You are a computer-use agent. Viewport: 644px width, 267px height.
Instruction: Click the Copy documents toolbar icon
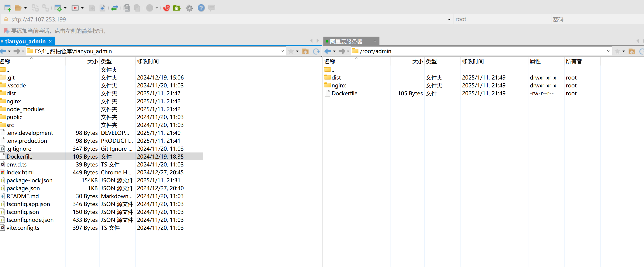coord(126,8)
